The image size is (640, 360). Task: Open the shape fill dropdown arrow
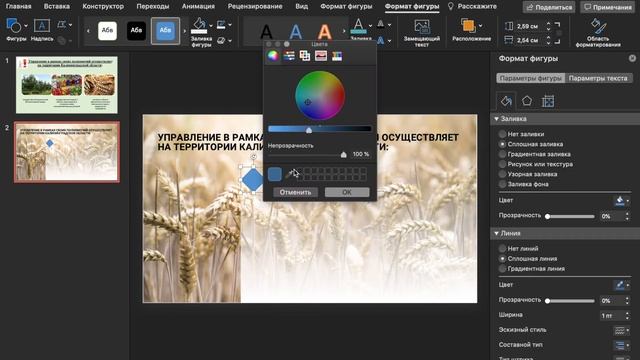click(x=211, y=25)
